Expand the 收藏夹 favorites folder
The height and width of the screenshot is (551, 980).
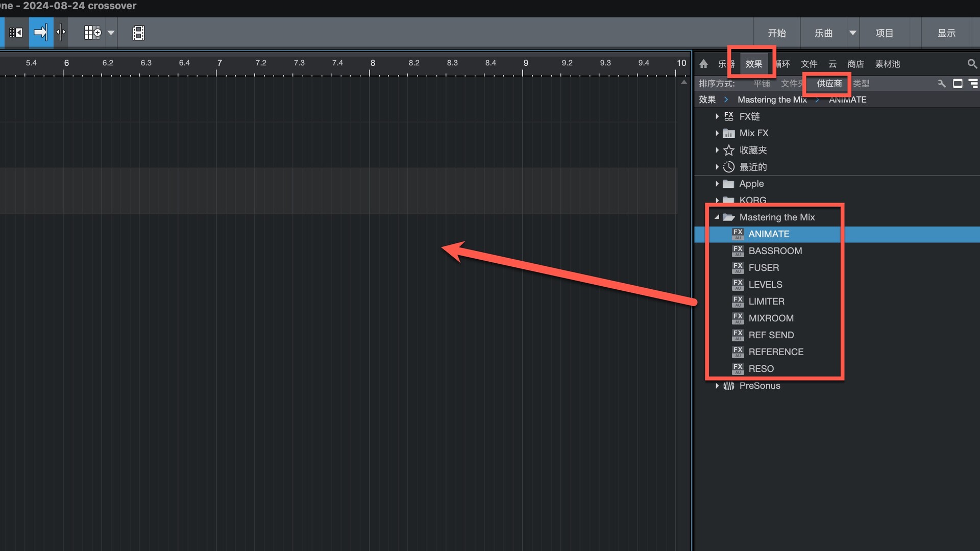pos(717,150)
